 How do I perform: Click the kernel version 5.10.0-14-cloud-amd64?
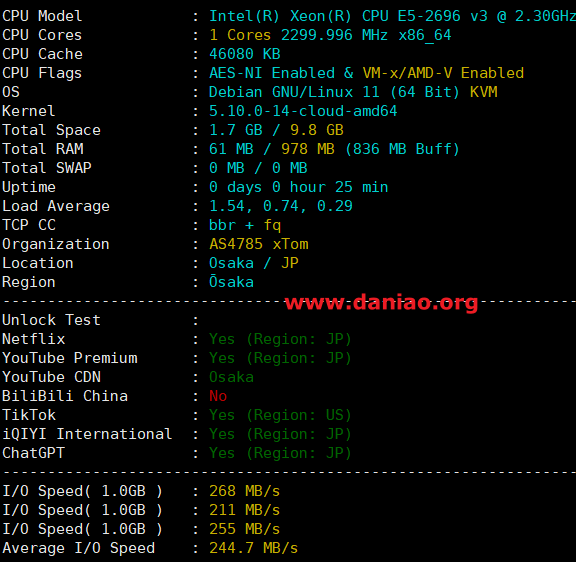303,111
